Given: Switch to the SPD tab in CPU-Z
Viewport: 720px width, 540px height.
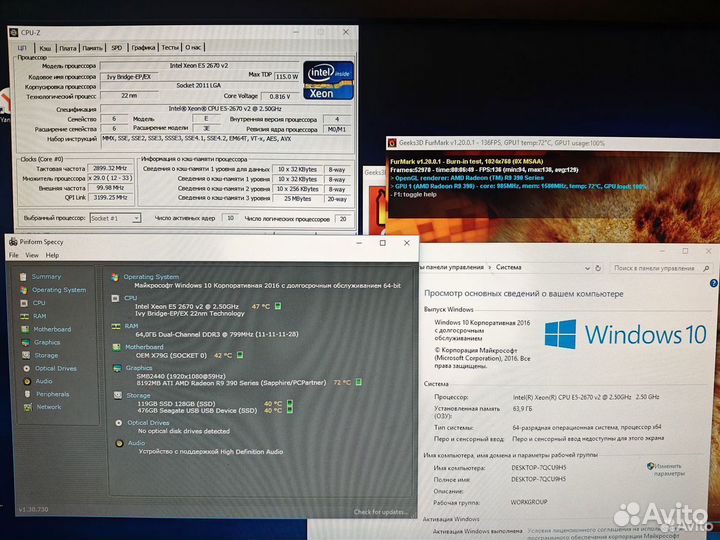Looking at the screenshot, I should point(117,48).
